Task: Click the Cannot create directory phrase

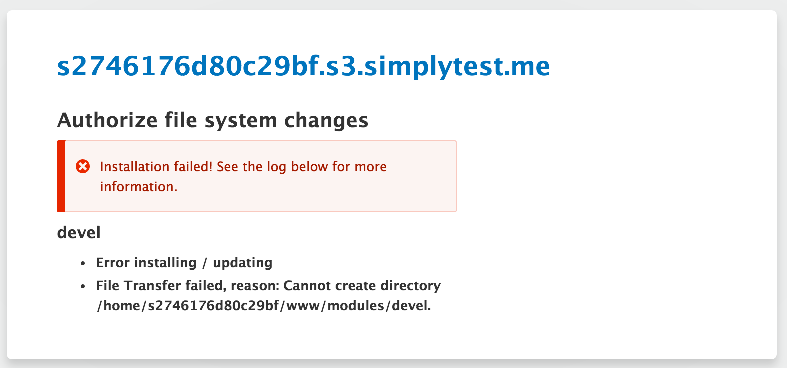Action: coord(362,286)
